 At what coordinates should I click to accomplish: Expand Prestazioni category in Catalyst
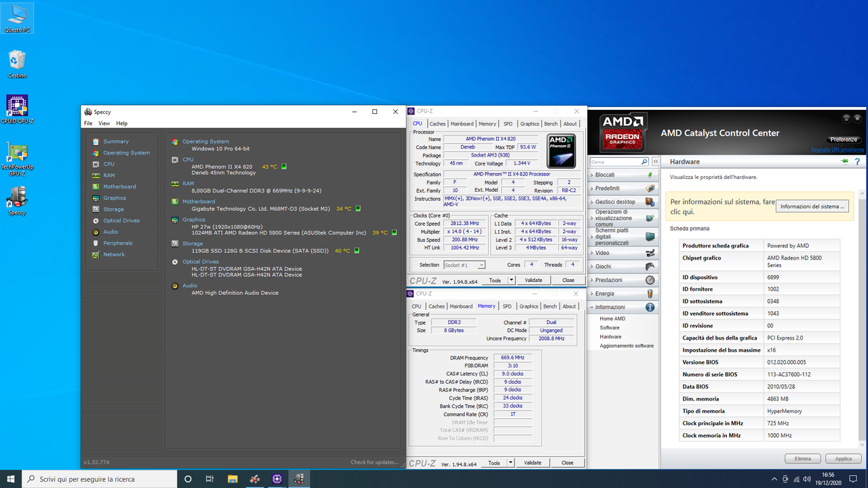(623, 280)
